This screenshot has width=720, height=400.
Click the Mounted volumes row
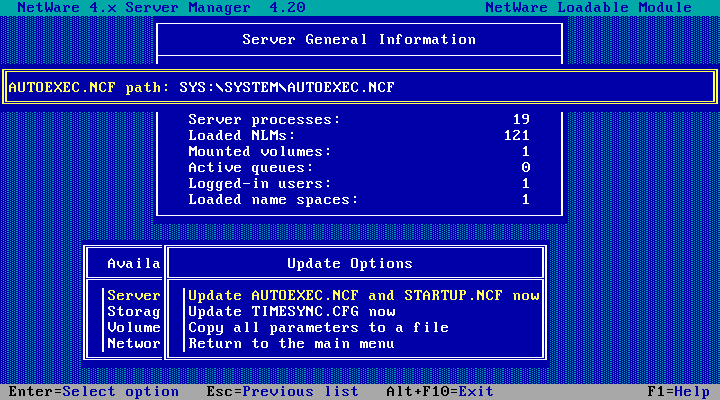[359, 152]
